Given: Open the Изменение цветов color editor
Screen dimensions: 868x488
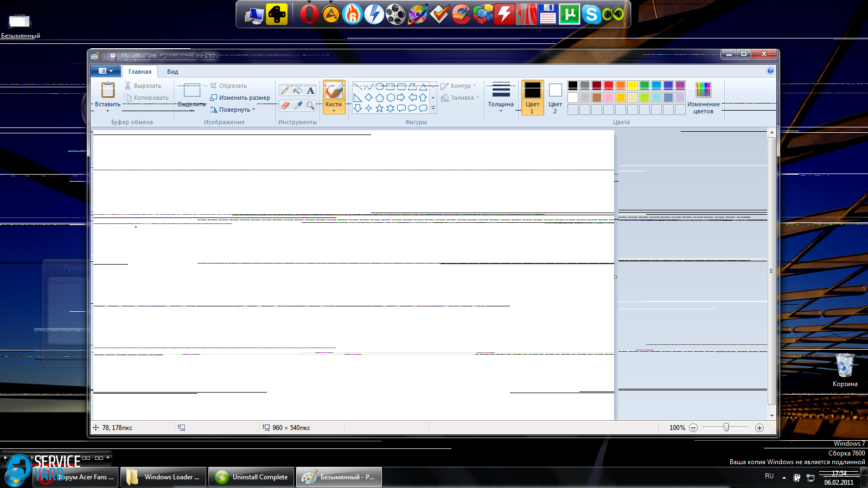Looking at the screenshot, I should pyautogui.click(x=703, y=98).
